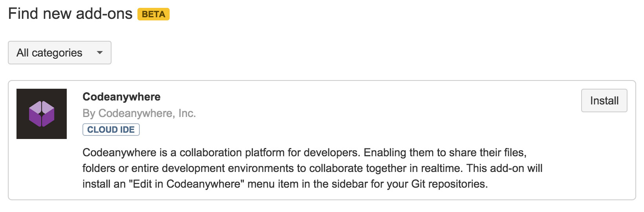Image resolution: width=644 pixels, height=212 pixels.
Task: Install the Codeanywhere add-on
Action: tap(604, 101)
